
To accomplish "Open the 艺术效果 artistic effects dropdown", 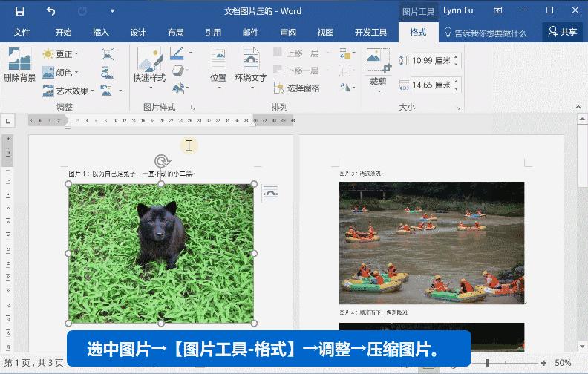I will pyautogui.click(x=68, y=91).
